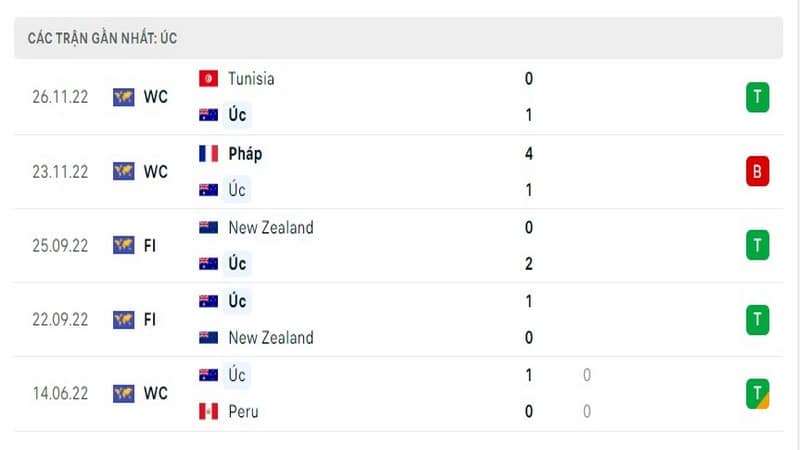Select the highlighted Úc in 23.11.22 match
800x450 pixels.
tap(237, 190)
